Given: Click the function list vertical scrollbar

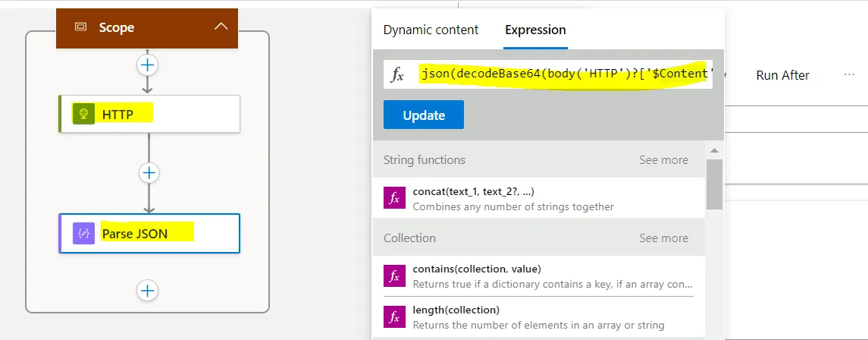Looking at the screenshot, I should click(x=714, y=182).
